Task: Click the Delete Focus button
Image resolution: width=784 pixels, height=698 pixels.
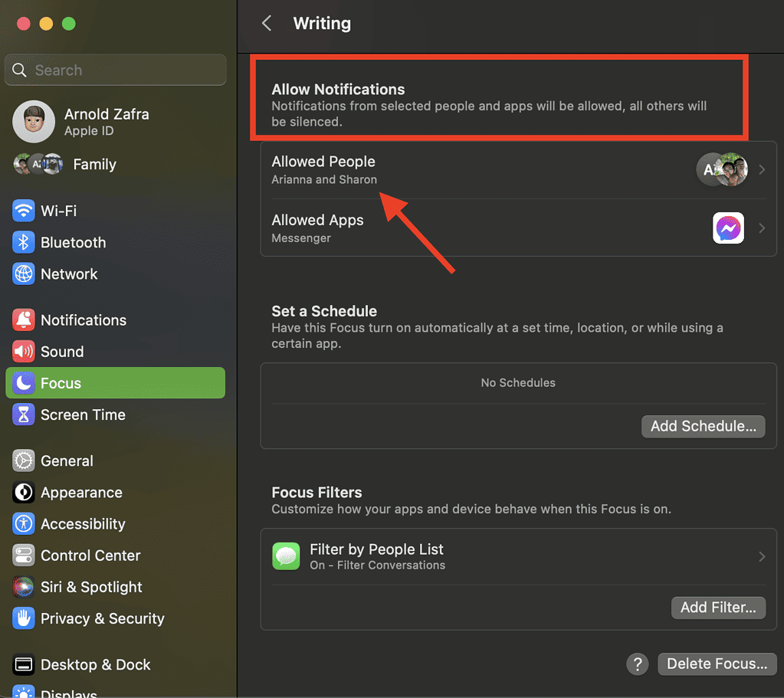Action: coord(717,664)
